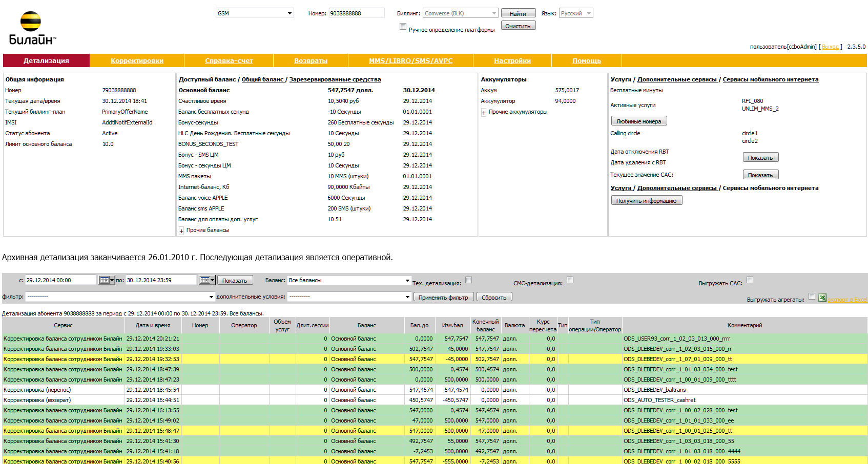Screen dimensions: 868x464
Task: Click comment ODS_AUTO_TESTER_cashret
Action: tap(659, 400)
